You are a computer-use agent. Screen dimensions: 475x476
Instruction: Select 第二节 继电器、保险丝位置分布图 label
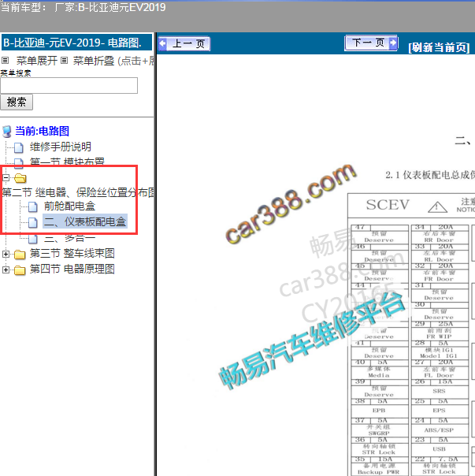[78, 192]
